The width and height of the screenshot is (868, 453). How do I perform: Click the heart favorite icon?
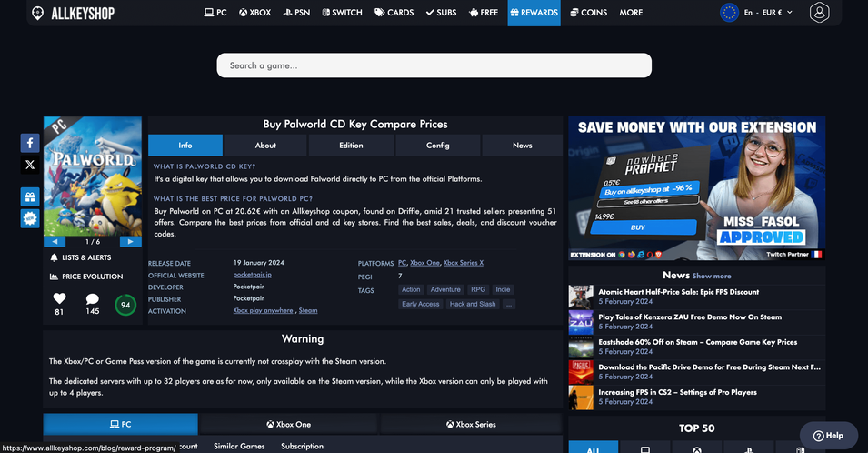[x=59, y=298]
